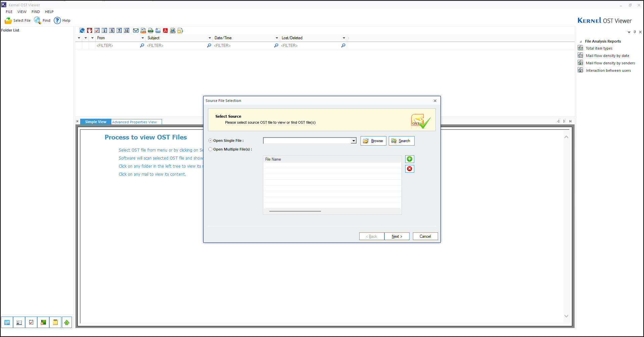
Task: Open the HELP menu
Action: click(x=49, y=12)
